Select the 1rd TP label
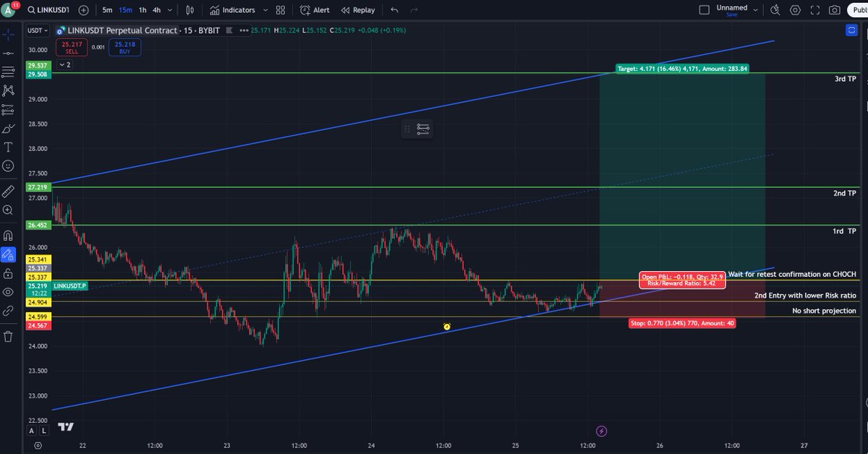Viewport: 868px width, 454px height. tap(844, 231)
